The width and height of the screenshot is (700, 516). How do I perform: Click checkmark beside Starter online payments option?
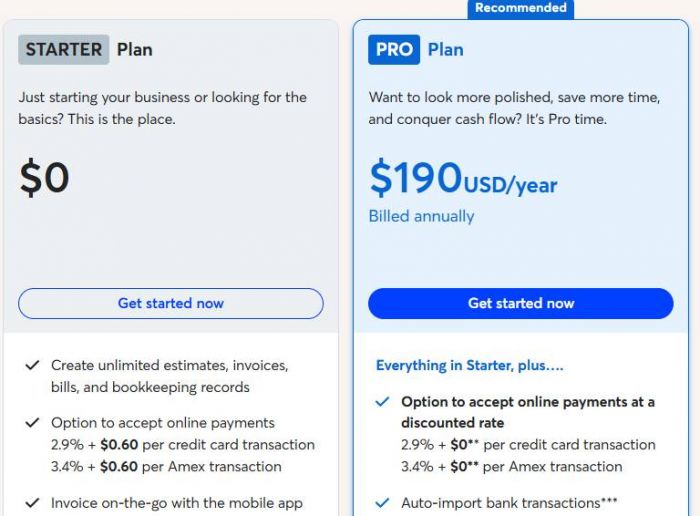coord(32,423)
